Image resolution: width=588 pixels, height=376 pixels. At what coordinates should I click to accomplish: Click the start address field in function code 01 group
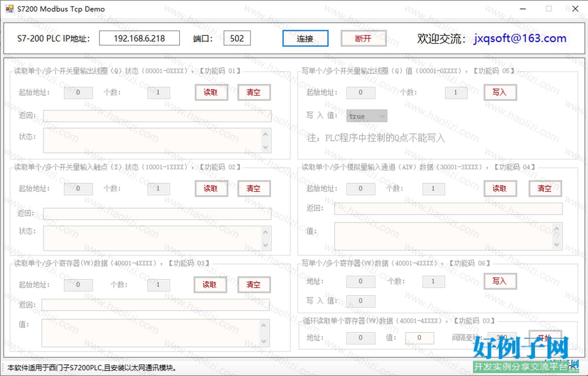tap(78, 93)
